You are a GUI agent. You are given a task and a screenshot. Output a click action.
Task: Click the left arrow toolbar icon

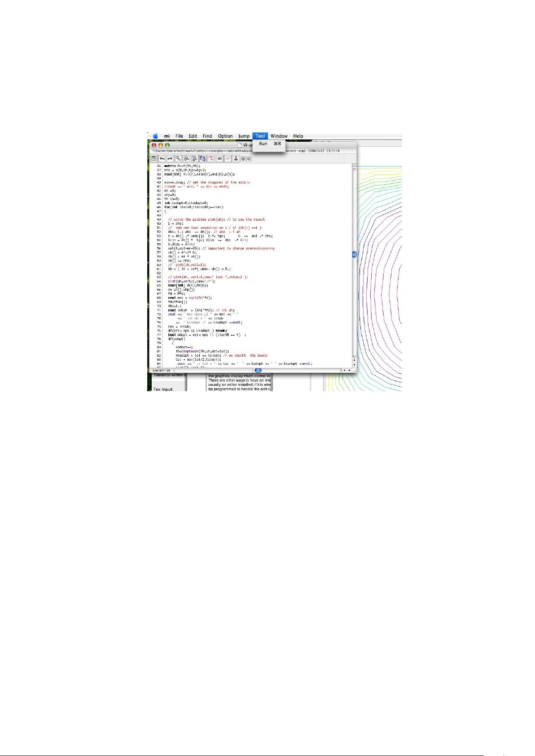point(162,159)
